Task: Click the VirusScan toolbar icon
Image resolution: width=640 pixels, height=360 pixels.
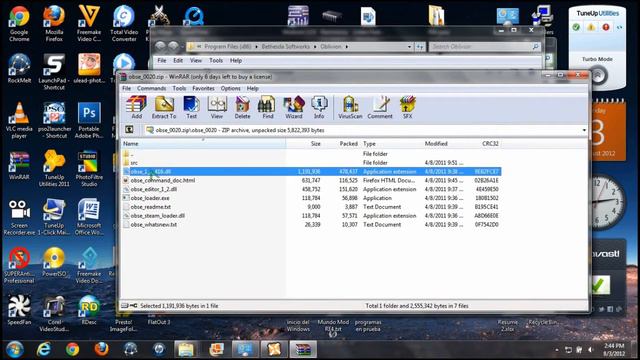Action: click(x=350, y=107)
